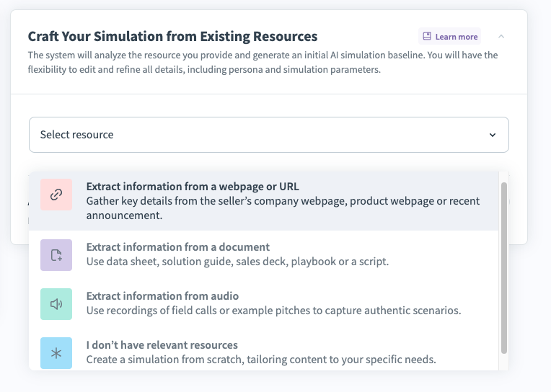Click the Create a simulation from scratch description

tap(261, 360)
